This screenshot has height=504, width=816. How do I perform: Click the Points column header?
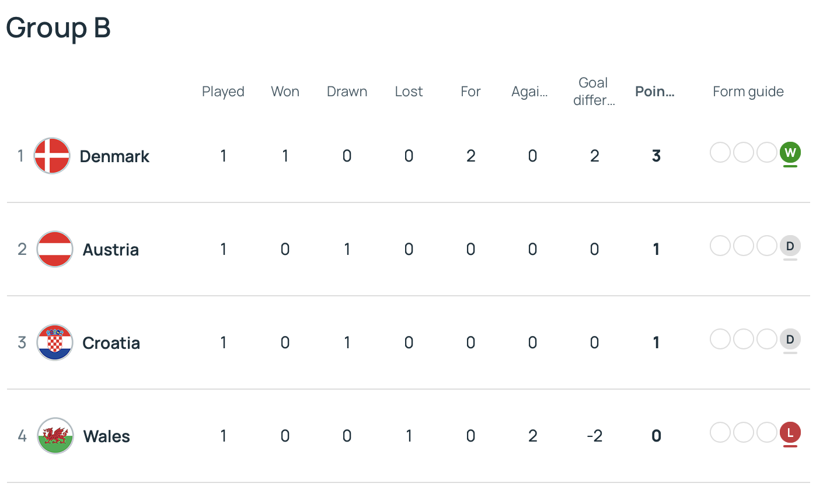[655, 92]
